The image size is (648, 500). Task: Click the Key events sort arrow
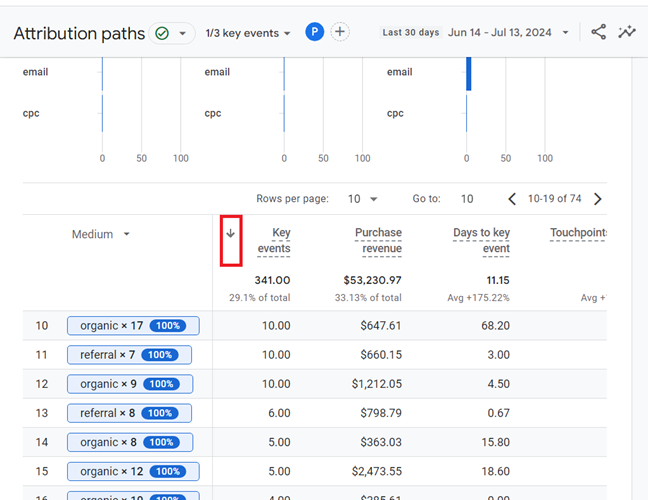point(231,233)
